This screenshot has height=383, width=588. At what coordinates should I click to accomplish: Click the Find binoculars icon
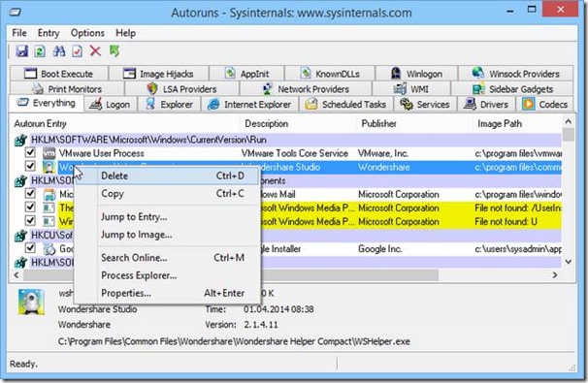[59, 51]
